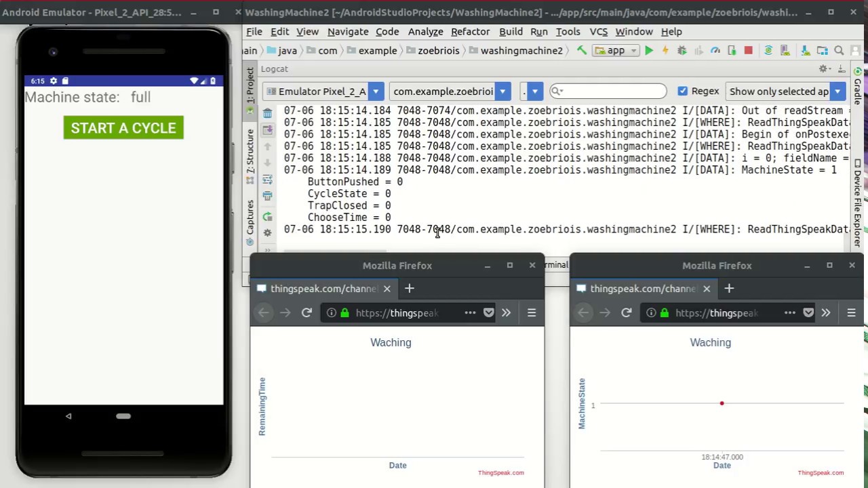The height and width of the screenshot is (488, 868).
Task: Tap Android back button in emulator
Action: (68, 416)
